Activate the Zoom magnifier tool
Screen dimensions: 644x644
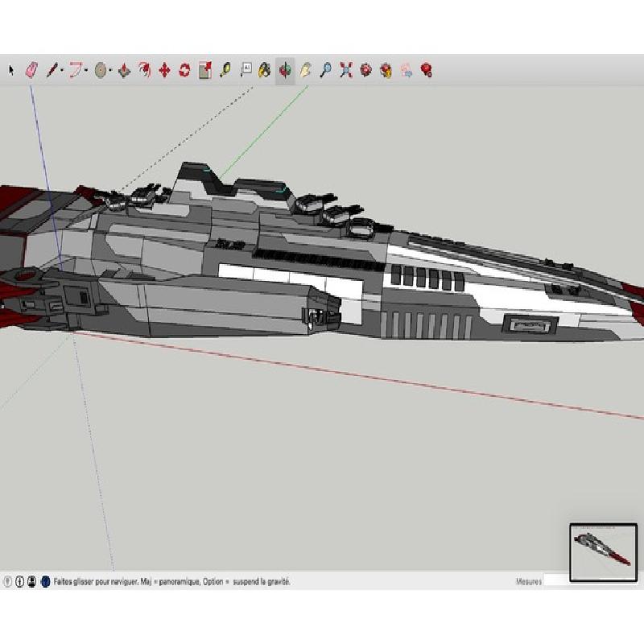tap(326, 71)
